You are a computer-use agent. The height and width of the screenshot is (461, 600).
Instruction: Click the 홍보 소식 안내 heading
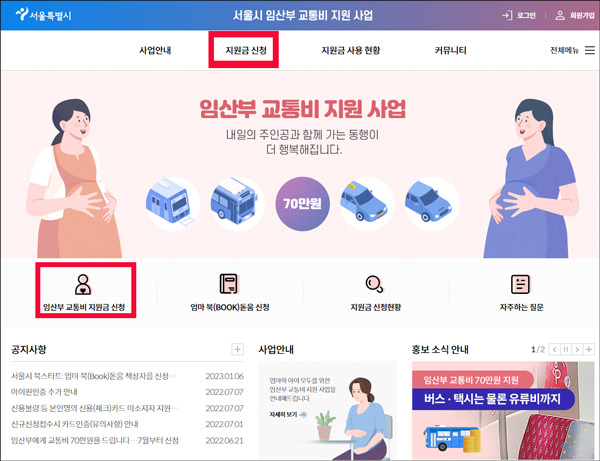440,349
